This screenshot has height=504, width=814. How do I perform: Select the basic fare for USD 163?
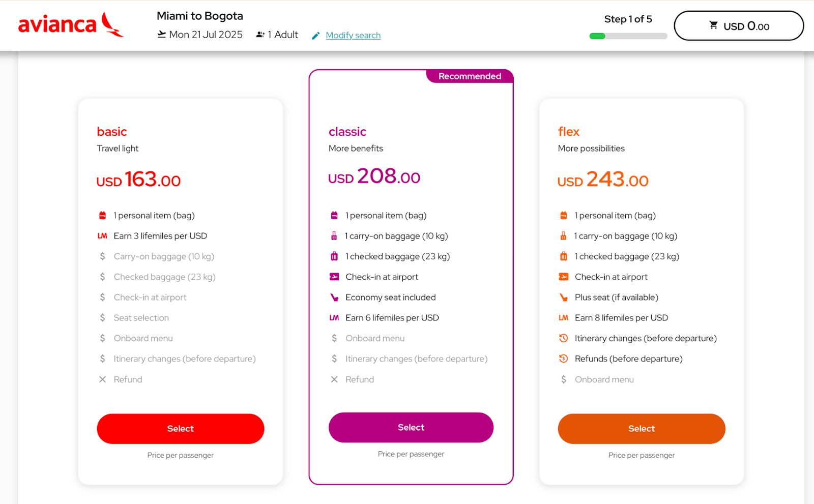181,429
